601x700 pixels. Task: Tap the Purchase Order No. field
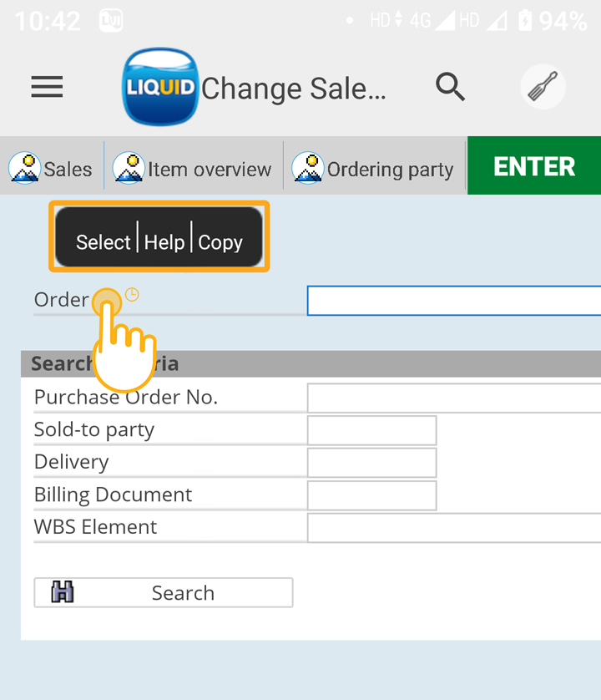click(453, 398)
